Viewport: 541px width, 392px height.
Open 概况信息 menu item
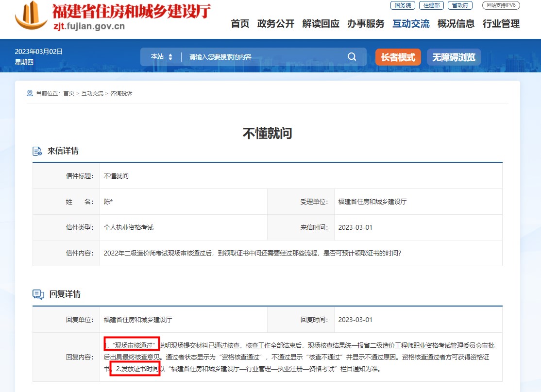pyautogui.click(x=456, y=24)
